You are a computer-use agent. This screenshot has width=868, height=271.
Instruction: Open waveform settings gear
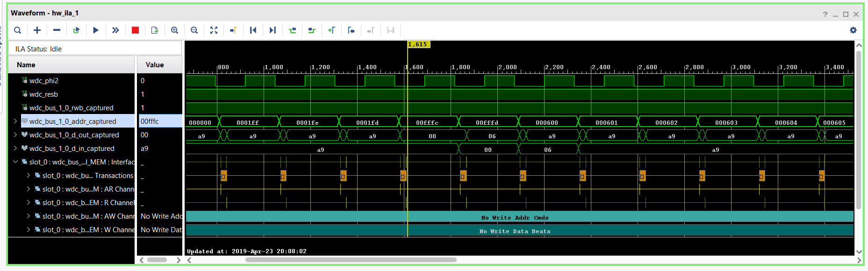853,30
